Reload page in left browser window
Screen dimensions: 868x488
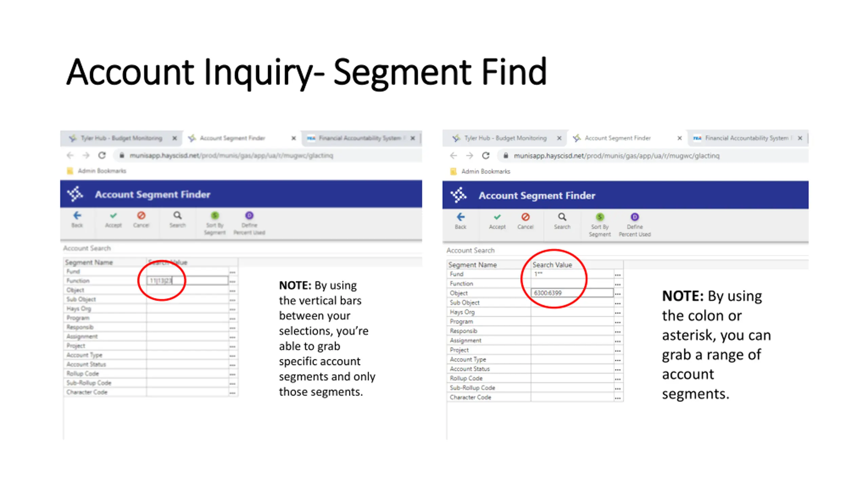(x=102, y=155)
